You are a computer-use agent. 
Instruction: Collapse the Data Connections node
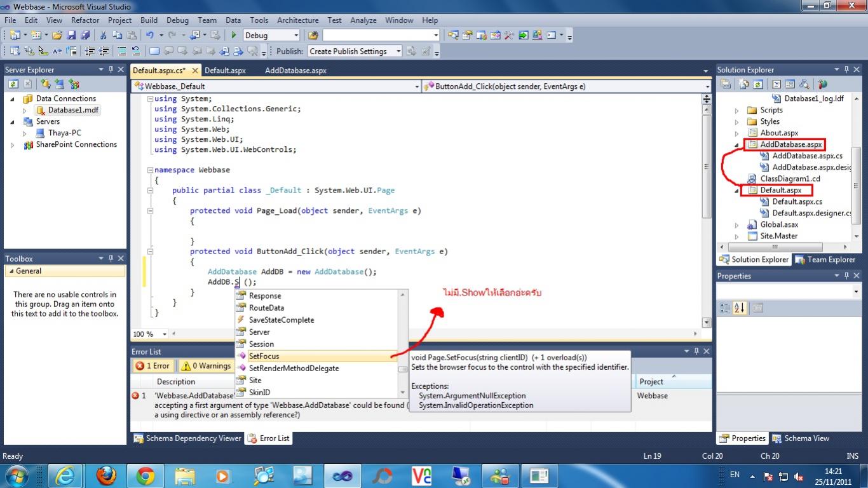pos(12,99)
